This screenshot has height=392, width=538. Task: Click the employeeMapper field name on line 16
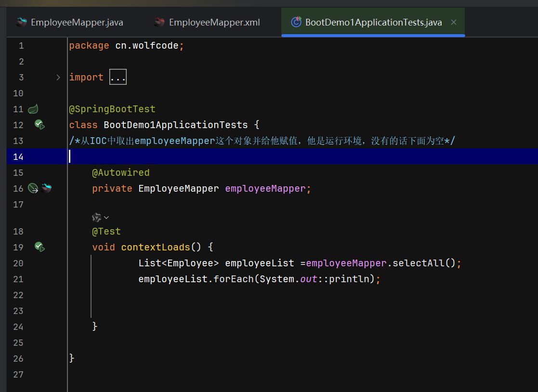(x=265, y=189)
